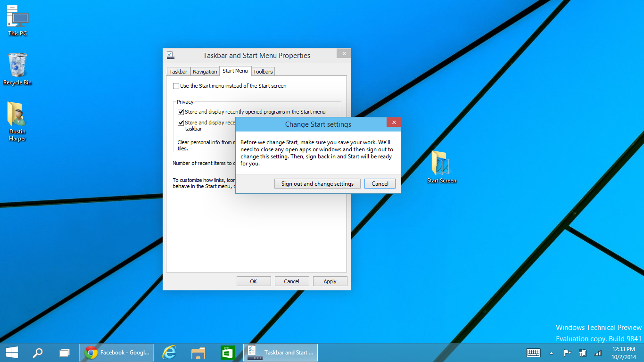This screenshot has width=644, height=362.
Task: Open the This PC desktop icon
Action: coord(17,19)
